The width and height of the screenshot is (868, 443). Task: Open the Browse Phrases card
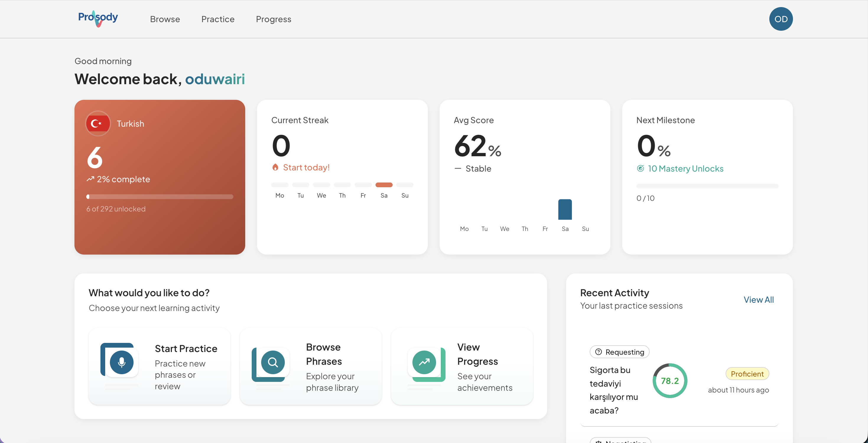[310, 367]
